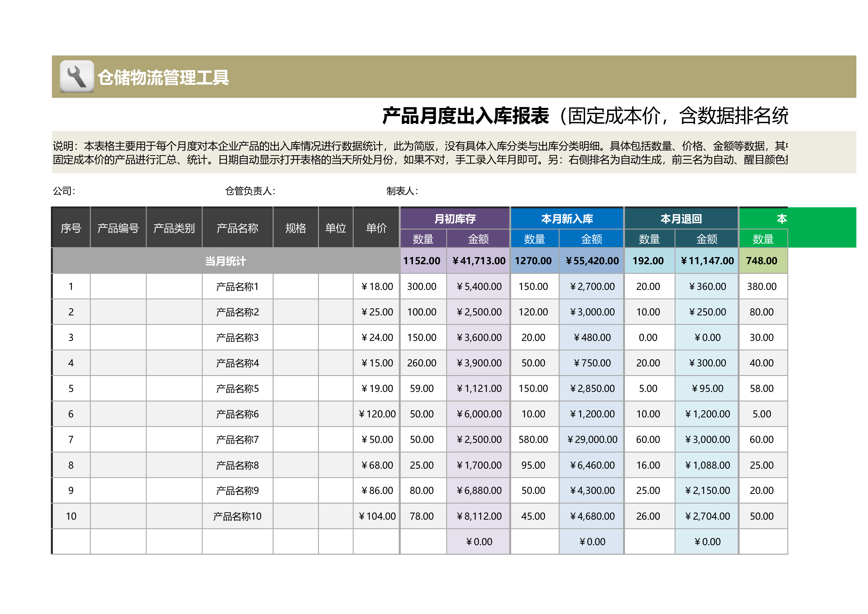Image resolution: width=868 pixels, height=614 pixels.
Task: Click the cell 产品名称3
Action: click(x=238, y=338)
